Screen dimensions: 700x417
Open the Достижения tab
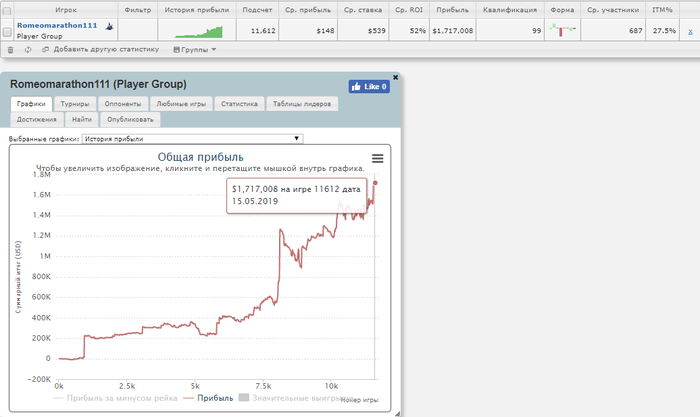(x=37, y=119)
